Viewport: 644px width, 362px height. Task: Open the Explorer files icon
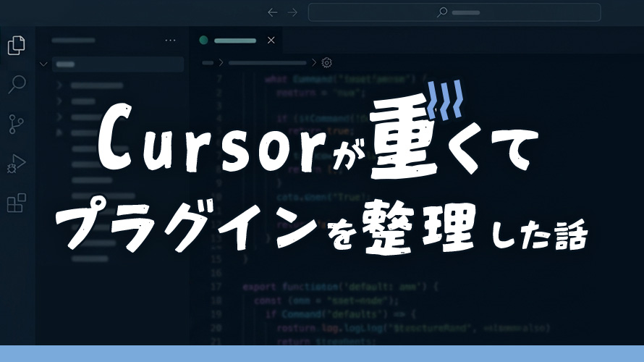tap(17, 45)
